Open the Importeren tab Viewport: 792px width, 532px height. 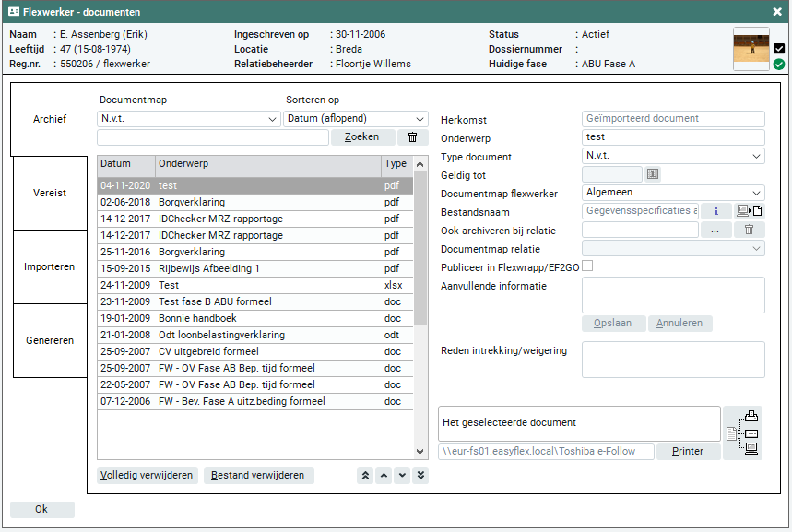coord(50,267)
